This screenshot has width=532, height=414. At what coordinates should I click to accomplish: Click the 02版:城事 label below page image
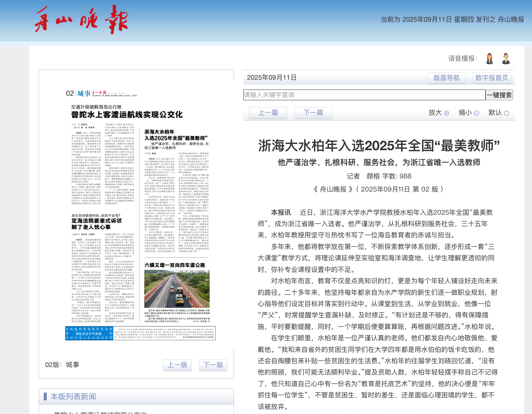click(62, 365)
